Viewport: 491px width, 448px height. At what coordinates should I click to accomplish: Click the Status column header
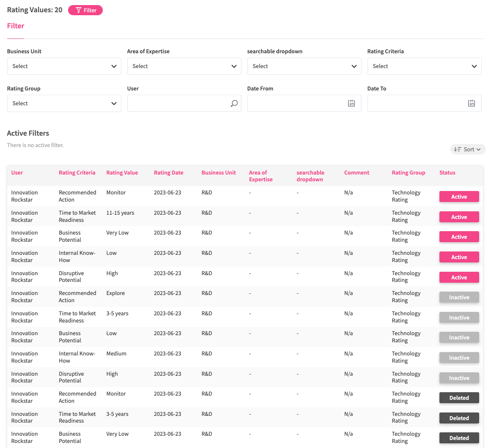pos(447,173)
